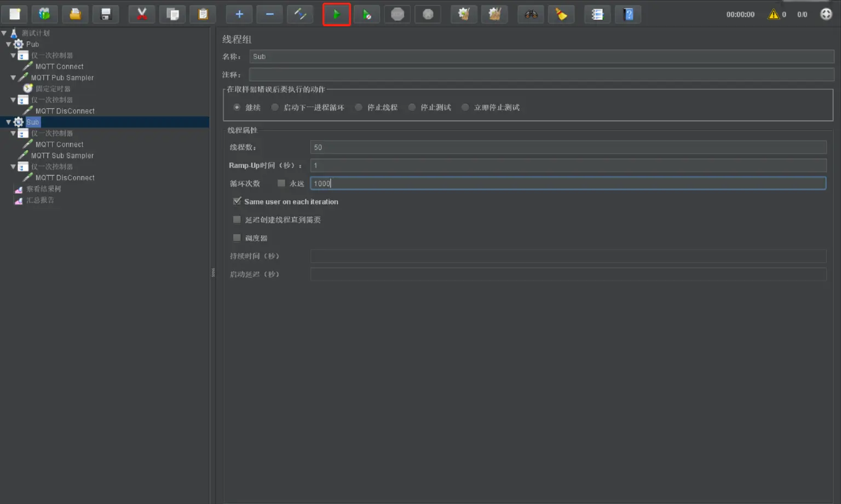
Task: Uncheck Same user on each iteration
Action: tap(237, 201)
